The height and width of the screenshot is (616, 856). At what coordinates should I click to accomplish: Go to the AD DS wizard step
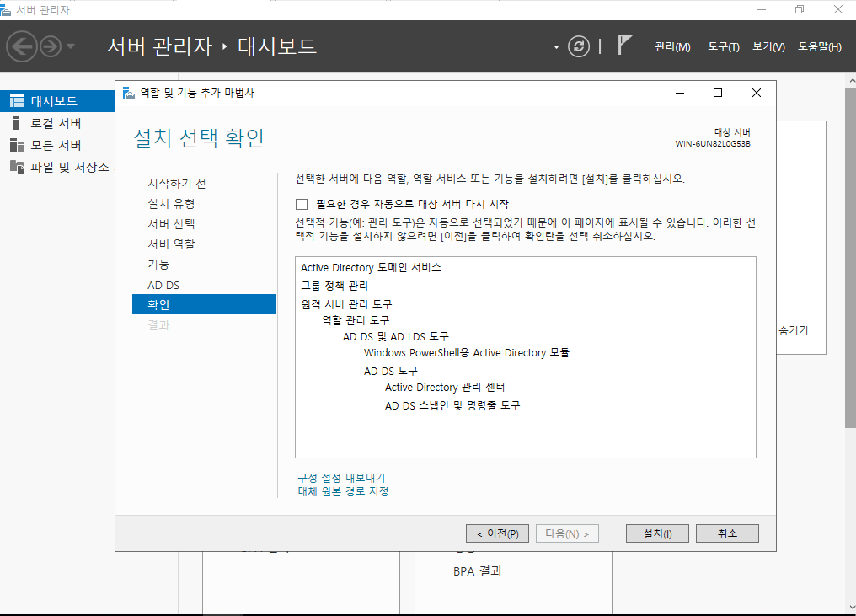(163, 285)
